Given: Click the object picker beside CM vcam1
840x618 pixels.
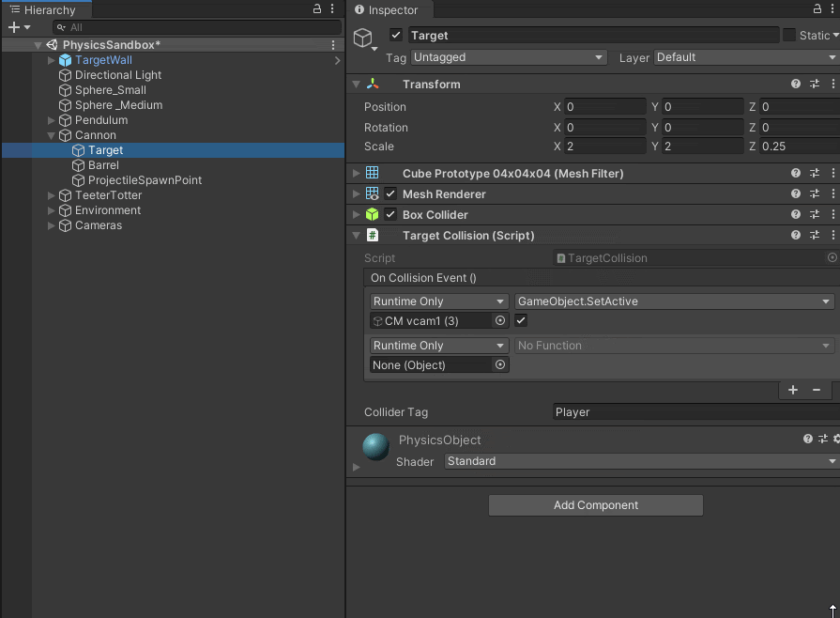Looking at the screenshot, I should [500, 321].
